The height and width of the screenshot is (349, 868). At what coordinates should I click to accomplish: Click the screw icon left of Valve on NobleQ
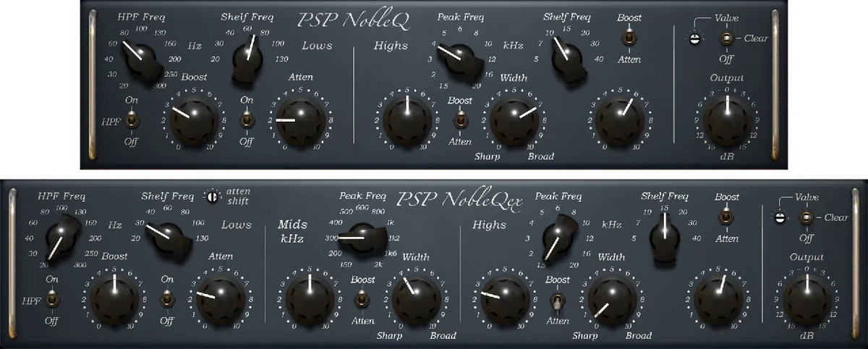[694, 39]
